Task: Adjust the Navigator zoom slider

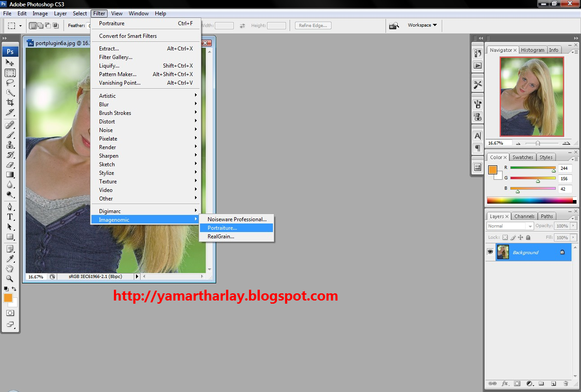Action: [x=538, y=143]
